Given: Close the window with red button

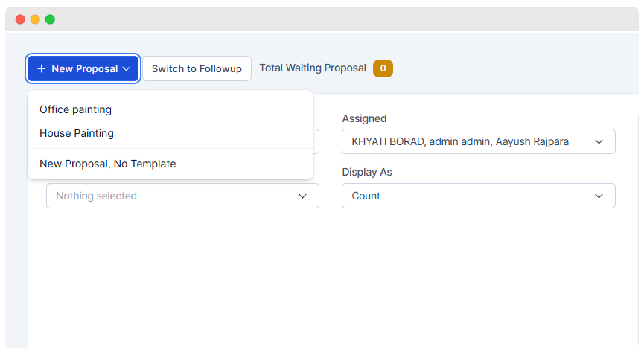Looking at the screenshot, I should tap(20, 19).
